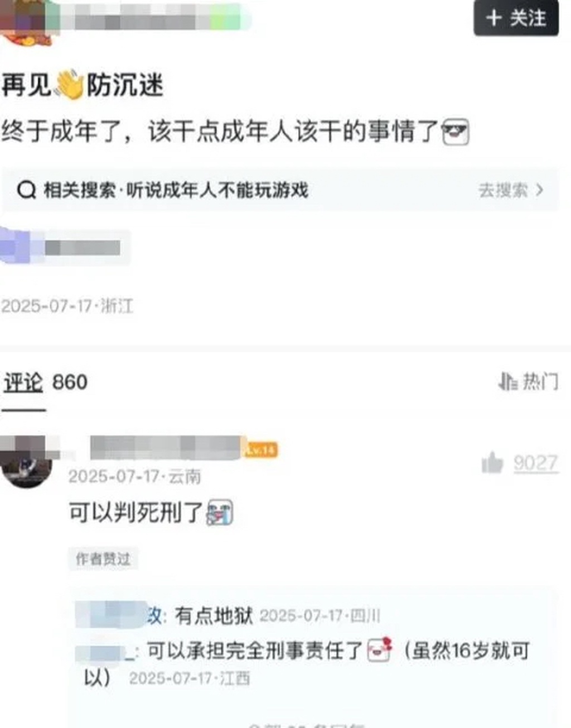The height and width of the screenshot is (728, 571).
Task: Open the 热门 comment sorting dropdown
Action: click(528, 382)
